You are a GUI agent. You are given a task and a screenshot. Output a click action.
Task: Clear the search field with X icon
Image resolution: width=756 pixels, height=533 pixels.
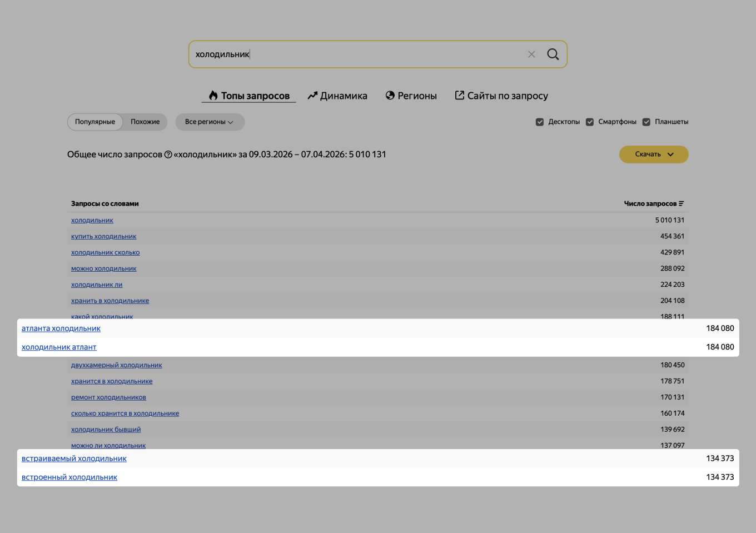531,54
